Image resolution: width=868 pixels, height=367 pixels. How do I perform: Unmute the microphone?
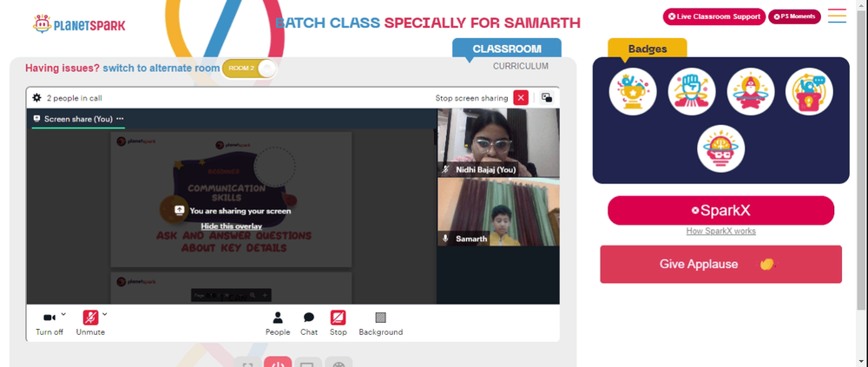(x=90, y=324)
